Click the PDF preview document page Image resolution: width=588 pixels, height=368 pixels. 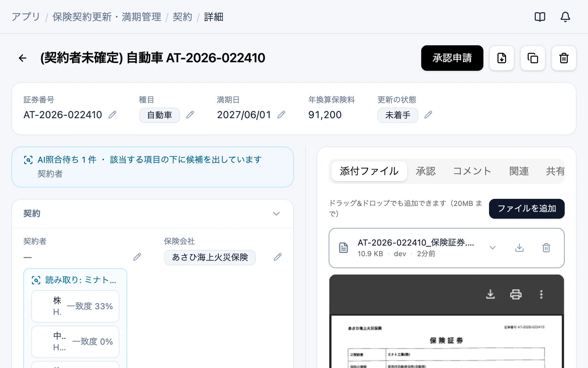(x=447, y=342)
